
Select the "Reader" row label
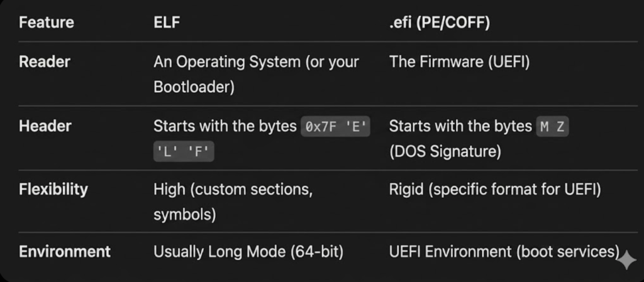[x=45, y=62]
